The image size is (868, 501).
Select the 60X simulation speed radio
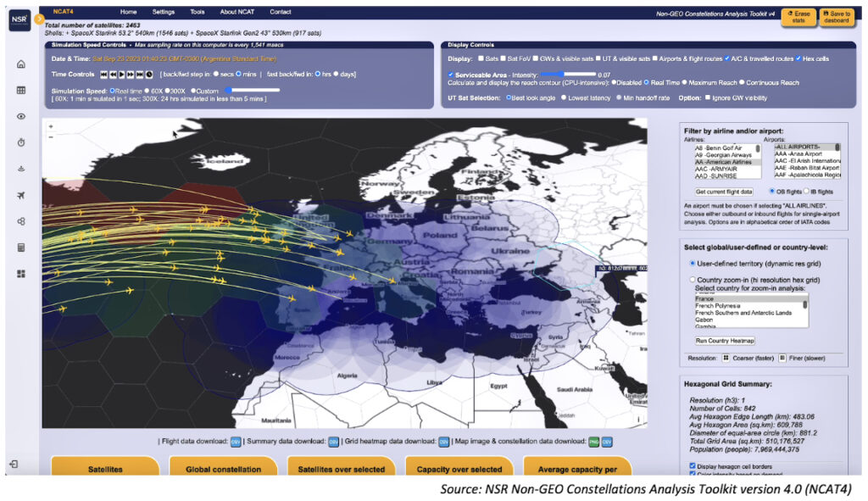(149, 90)
